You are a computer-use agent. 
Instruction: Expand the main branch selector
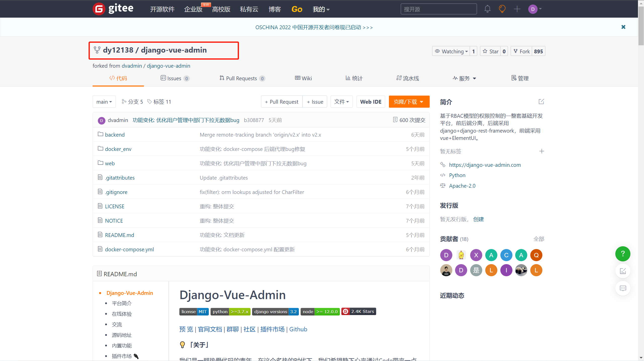click(104, 102)
